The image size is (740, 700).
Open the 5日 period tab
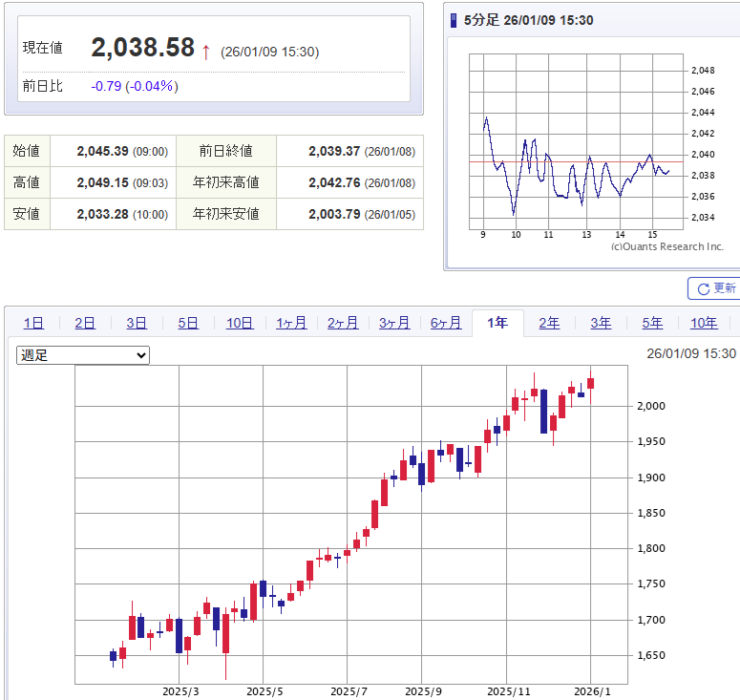(x=188, y=323)
